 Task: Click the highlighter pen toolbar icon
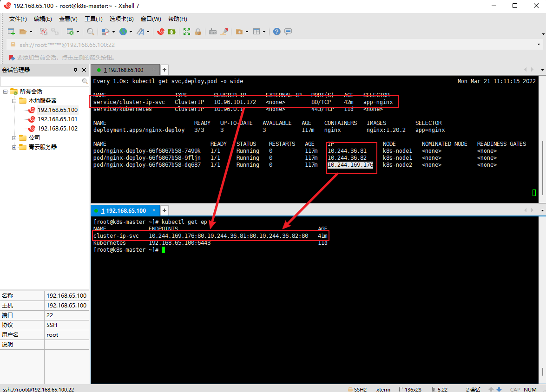[x=224, y=32]
